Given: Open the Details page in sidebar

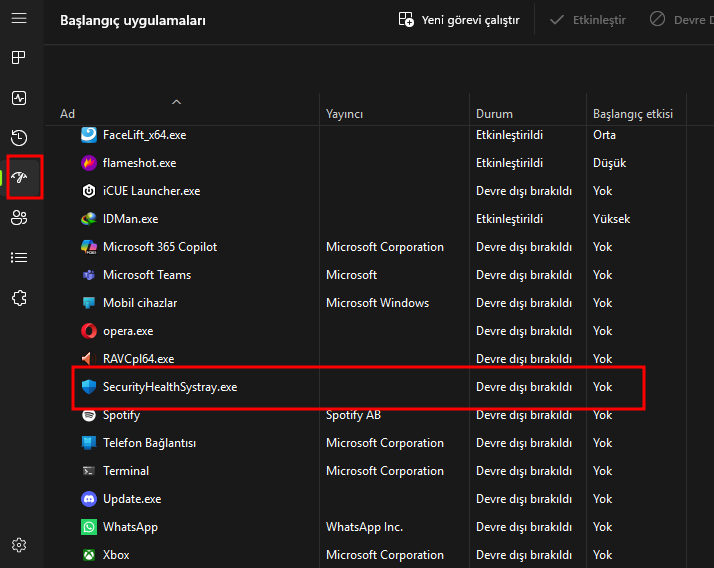Looking at the screenshot, I should (x=19, y=258).
